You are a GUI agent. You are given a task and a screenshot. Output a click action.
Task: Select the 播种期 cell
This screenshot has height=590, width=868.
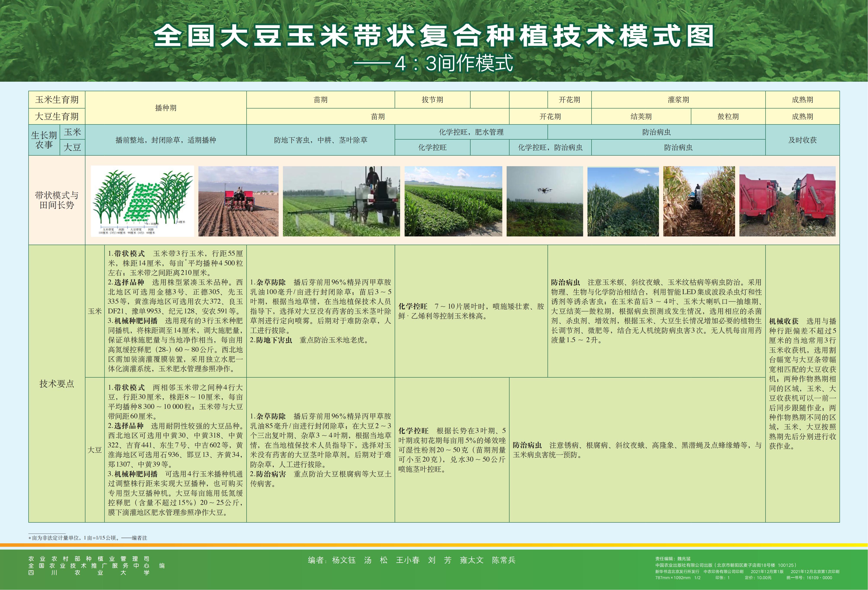click(x=166, y=108)
